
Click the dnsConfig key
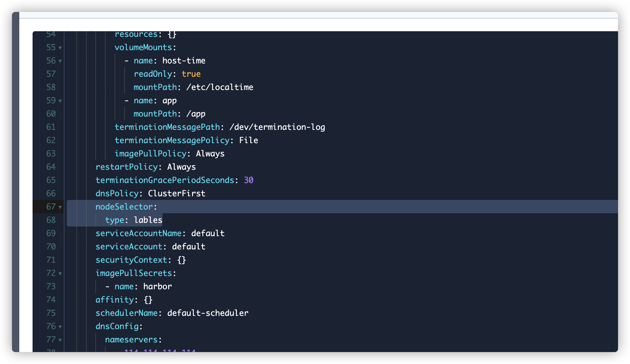[117, 326]
